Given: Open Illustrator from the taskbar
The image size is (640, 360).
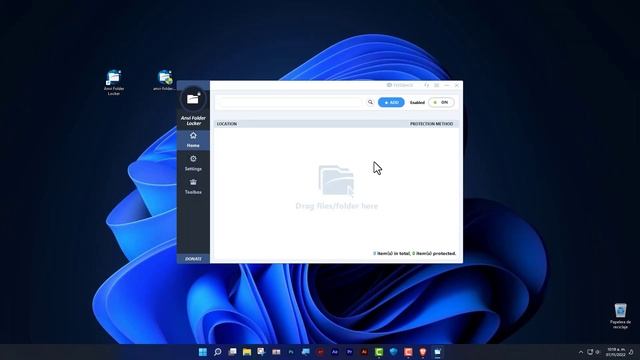Looking at the screenshot, I should click(x=364, y=352).
